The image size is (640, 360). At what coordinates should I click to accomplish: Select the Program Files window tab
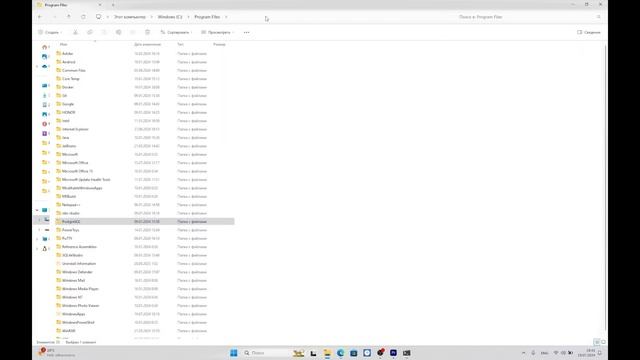[69, 5]
